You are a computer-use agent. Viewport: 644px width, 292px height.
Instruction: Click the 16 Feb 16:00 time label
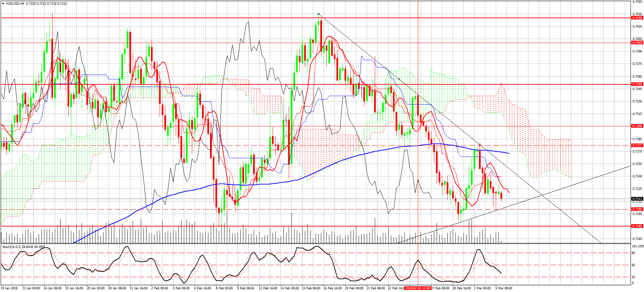(x=332, y=288)
